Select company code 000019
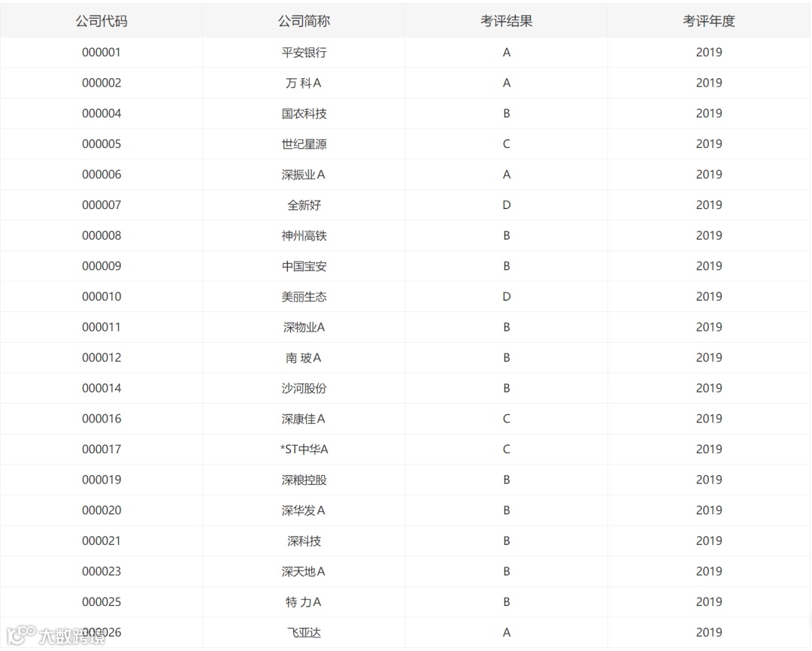 click(101, 480)
